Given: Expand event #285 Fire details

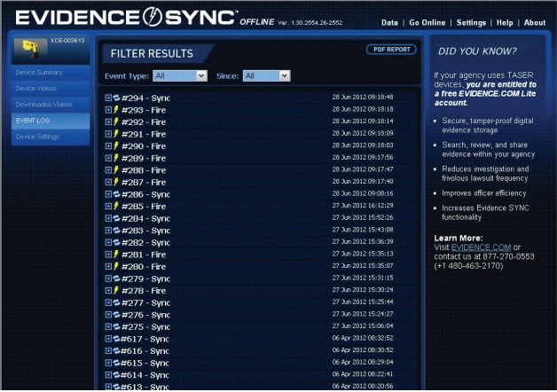Looking at the screenshot, I should (108, 207).
